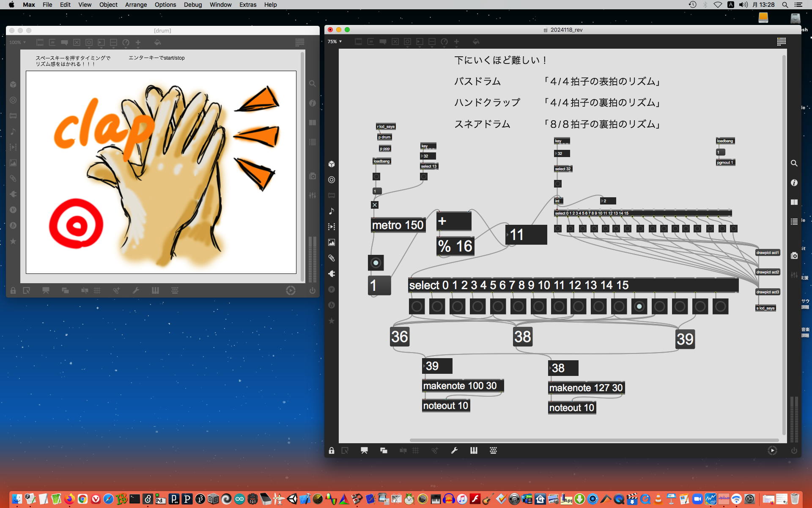Click the makenote 127 30 object
This screenshot has width=812, height=508.
coord(586,388)
